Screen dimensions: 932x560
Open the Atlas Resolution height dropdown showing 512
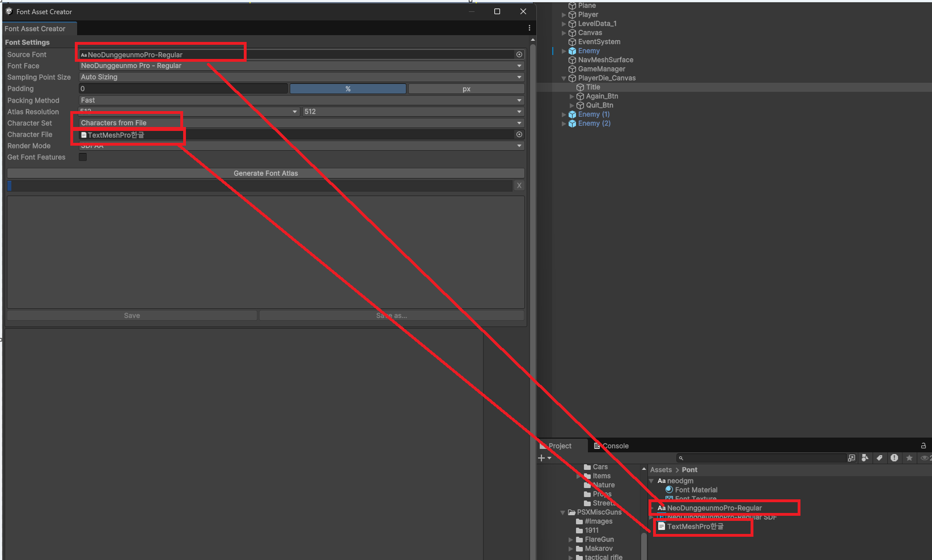413,112
